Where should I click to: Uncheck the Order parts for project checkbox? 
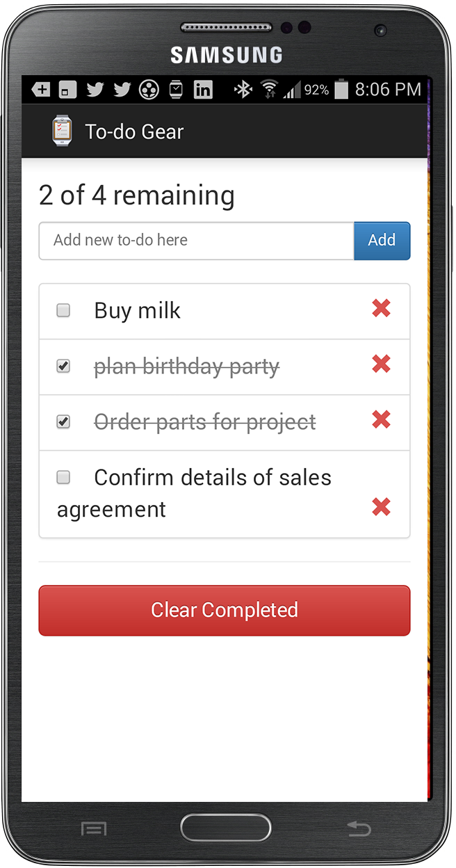click(63, 421)
